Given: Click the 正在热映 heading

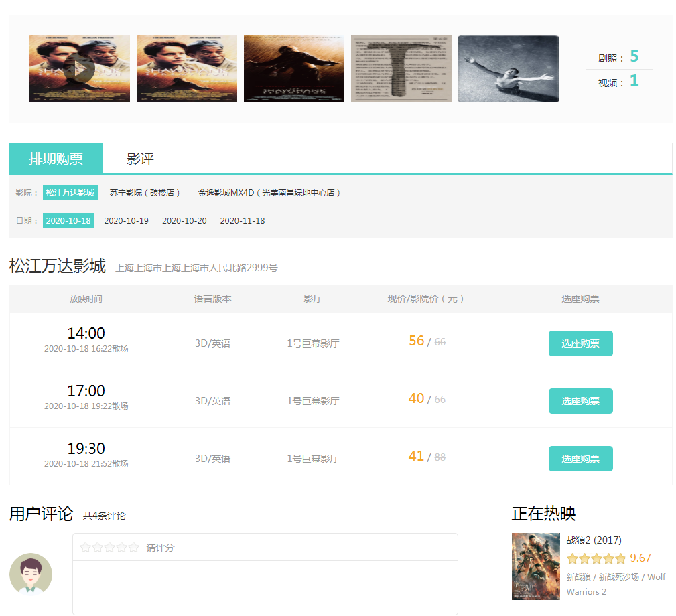Looking at the screenshot, I should 543,514.
